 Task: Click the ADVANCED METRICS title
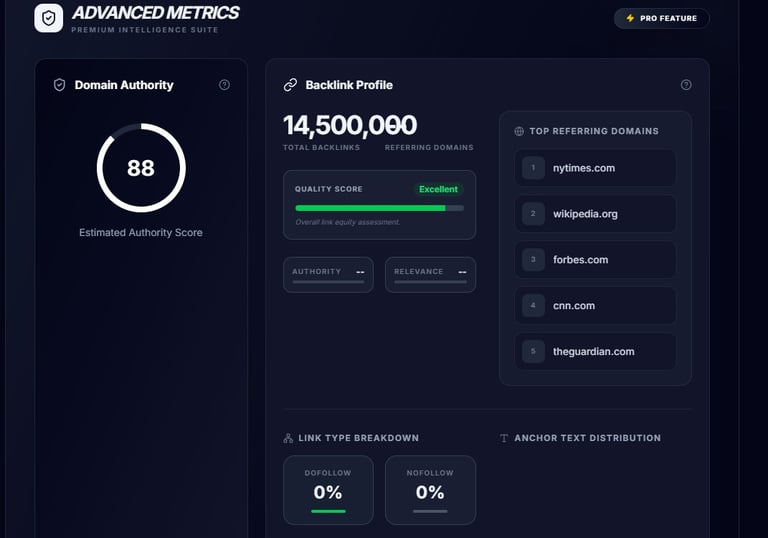coord(156,13)
